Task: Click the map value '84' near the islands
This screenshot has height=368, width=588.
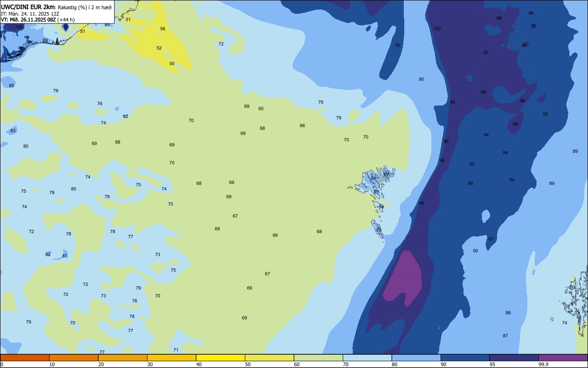Action: point(381,207)
